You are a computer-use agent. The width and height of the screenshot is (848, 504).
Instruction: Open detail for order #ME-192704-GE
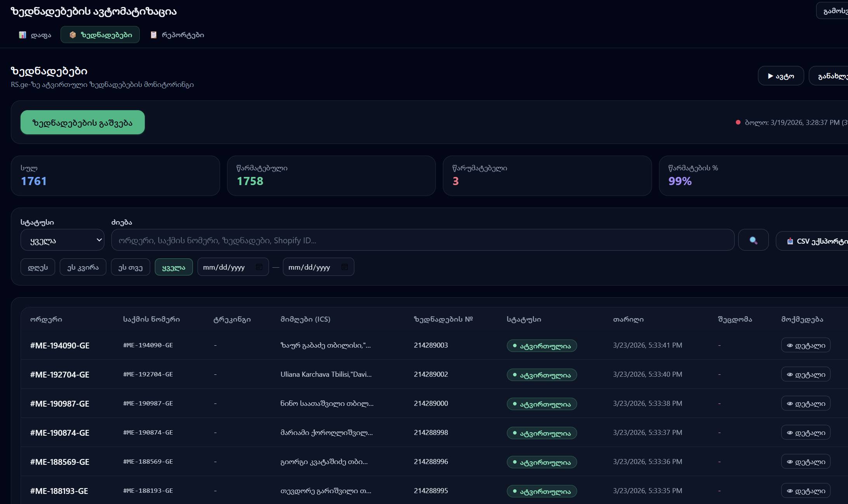point(805,374)
